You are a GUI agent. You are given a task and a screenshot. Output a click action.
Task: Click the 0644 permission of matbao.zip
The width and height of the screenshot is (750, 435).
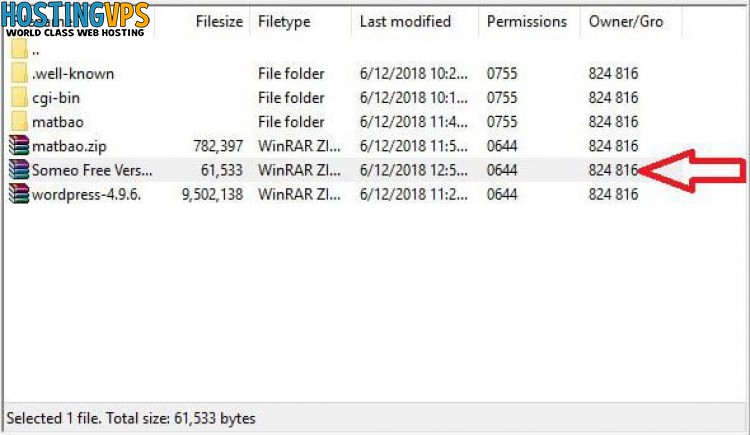coord(502,146)
